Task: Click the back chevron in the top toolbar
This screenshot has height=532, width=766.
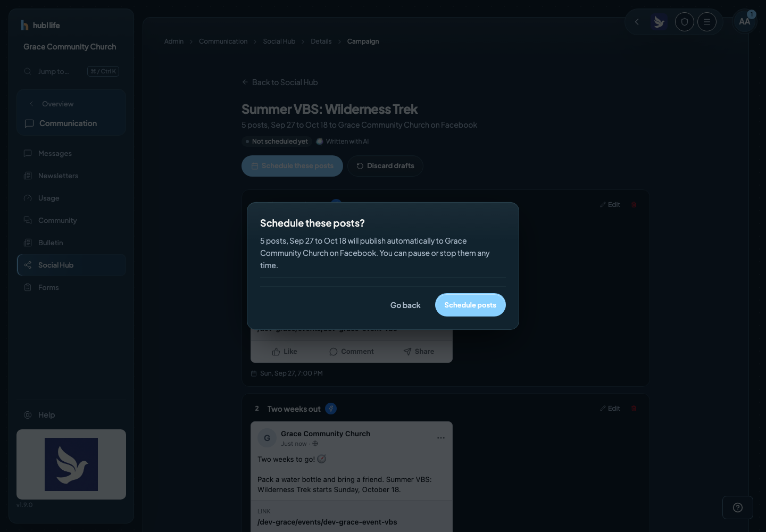Action: [x=637, y=22]
